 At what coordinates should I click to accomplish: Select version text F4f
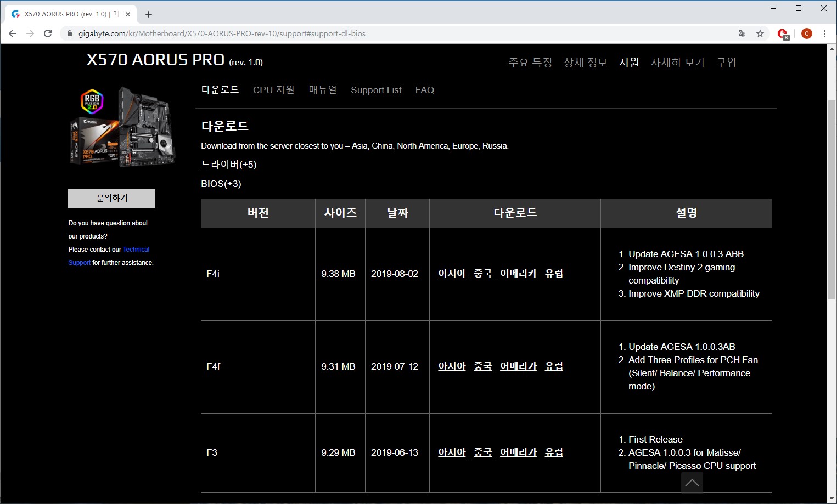pyautogui.click(x=214, y=366)
